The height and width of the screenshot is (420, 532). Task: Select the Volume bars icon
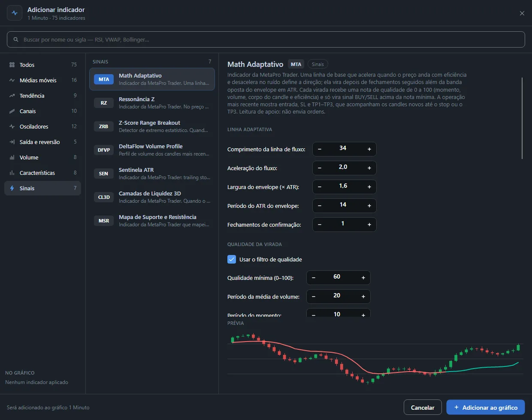click(12, 157)
